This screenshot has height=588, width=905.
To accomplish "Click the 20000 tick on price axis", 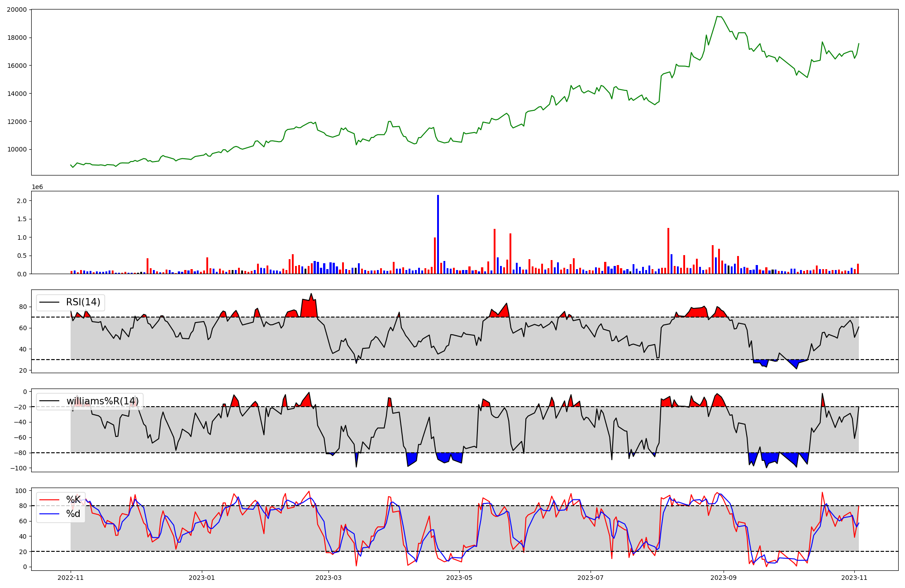I will tap(17, 9).
